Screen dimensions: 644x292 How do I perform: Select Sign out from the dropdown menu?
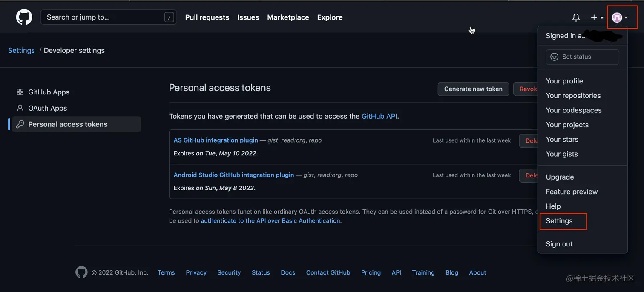click(559, 244)
